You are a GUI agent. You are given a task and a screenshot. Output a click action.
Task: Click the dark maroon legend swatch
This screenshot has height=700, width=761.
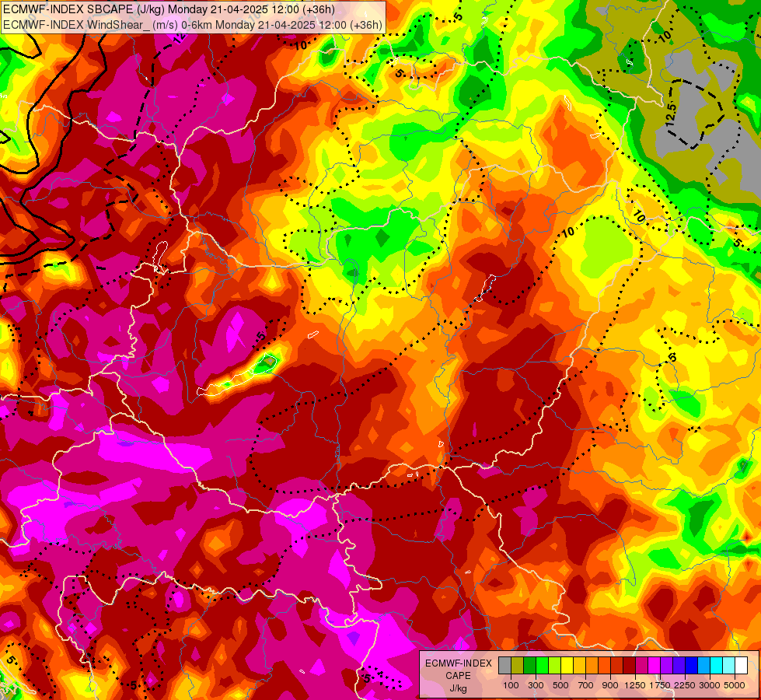630,665
